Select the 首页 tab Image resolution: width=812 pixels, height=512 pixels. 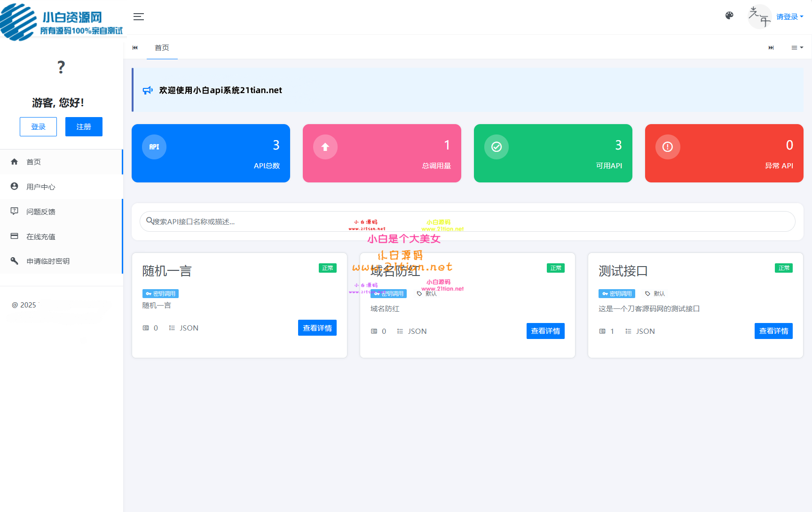[x=162, y=47]
